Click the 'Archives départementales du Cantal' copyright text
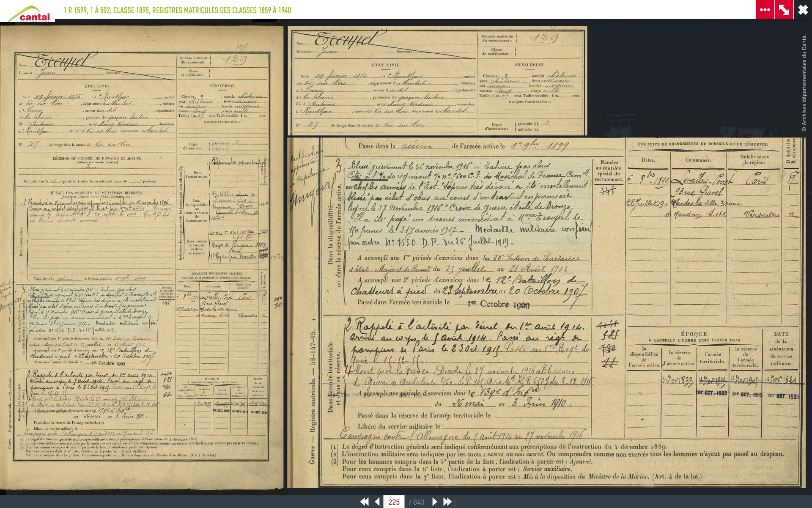 (x=804, y=82)
